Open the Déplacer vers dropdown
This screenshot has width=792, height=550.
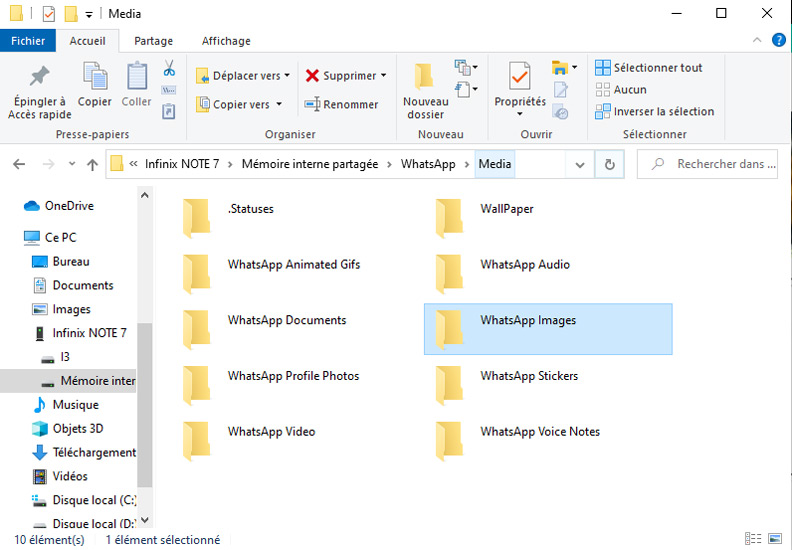pyautogui.click(x=243, y=76)
